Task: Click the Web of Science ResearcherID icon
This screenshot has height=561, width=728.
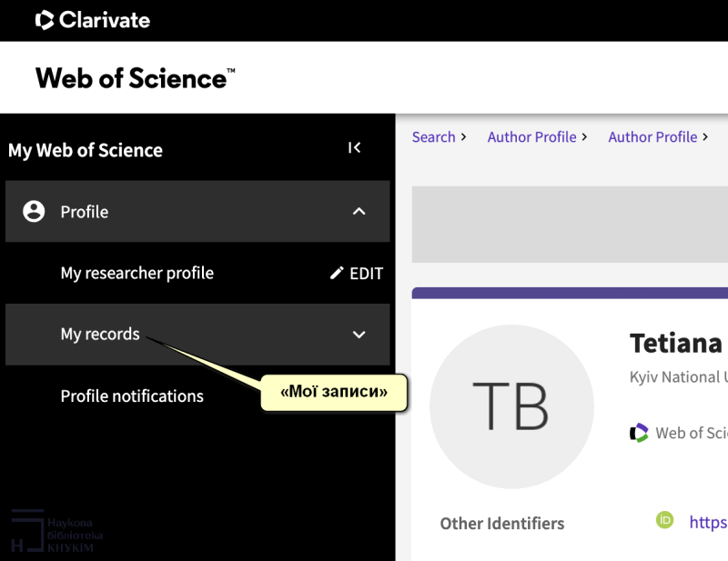Action: (x=639, y=433)
